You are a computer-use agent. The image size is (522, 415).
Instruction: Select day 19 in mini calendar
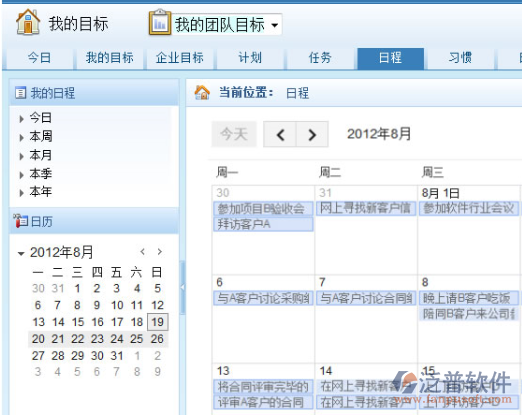pos(158,322)
